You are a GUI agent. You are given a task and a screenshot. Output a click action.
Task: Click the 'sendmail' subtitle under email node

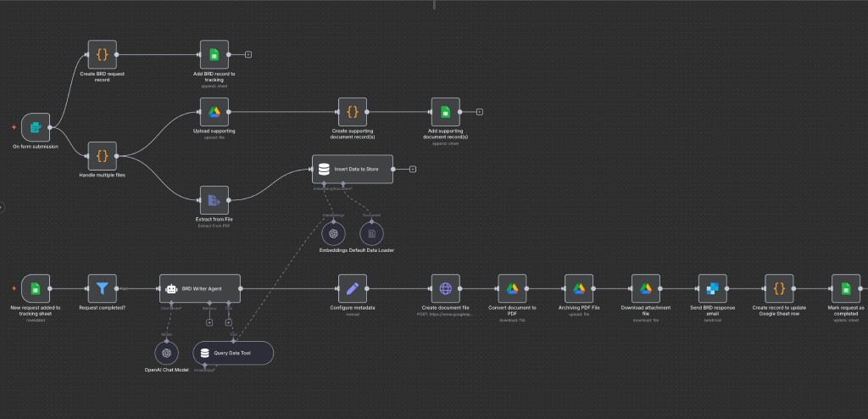click(x=712, y=321)
